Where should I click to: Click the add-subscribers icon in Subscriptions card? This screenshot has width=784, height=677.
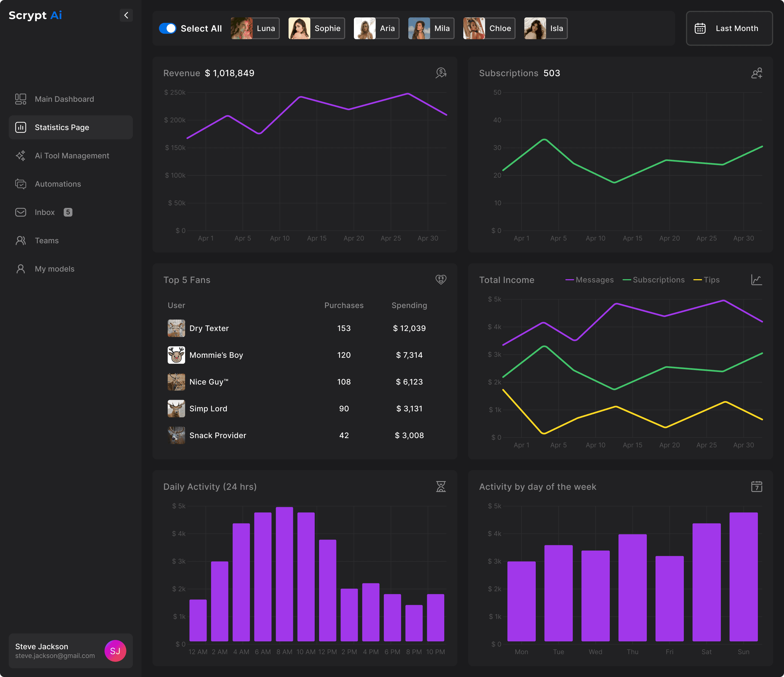pyautogui.click(x=757, y=73)
